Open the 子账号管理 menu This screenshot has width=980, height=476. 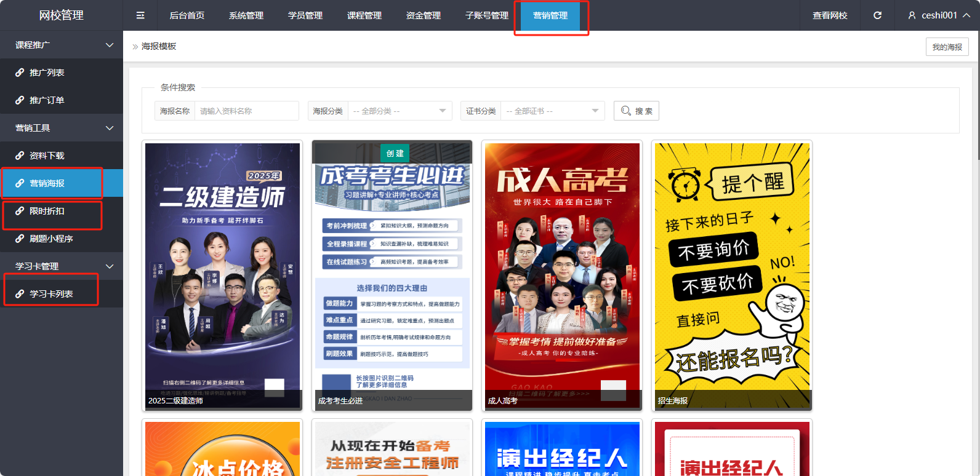click(x=487, y=15)
